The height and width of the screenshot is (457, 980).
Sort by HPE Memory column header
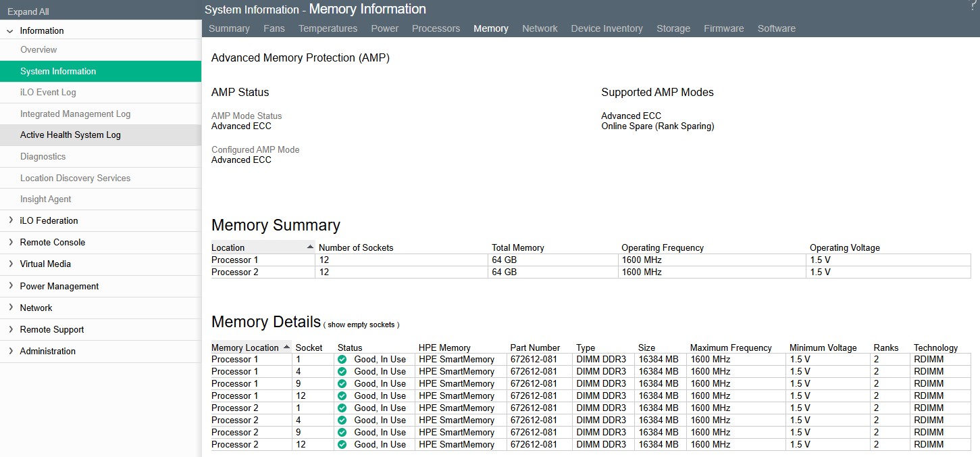pyautogui.click(x=444, y=347)
